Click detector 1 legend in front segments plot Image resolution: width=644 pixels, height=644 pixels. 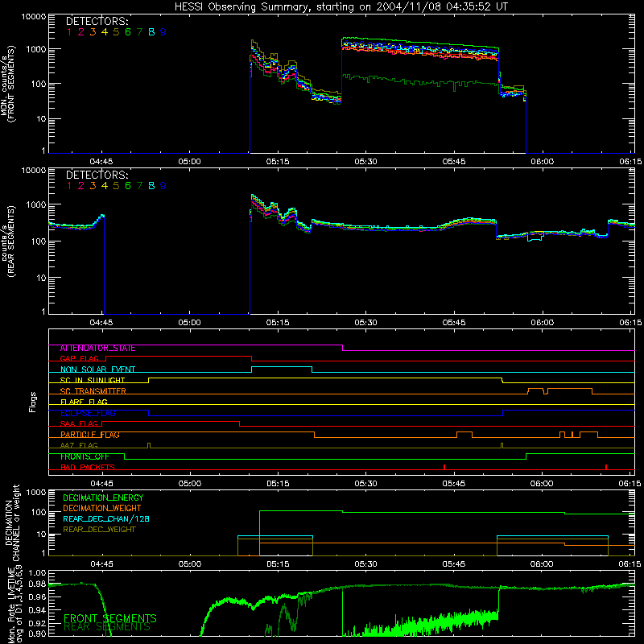69,32
